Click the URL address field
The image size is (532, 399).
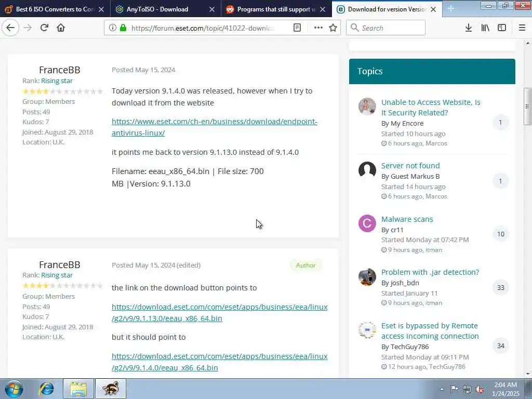point(204,28)
